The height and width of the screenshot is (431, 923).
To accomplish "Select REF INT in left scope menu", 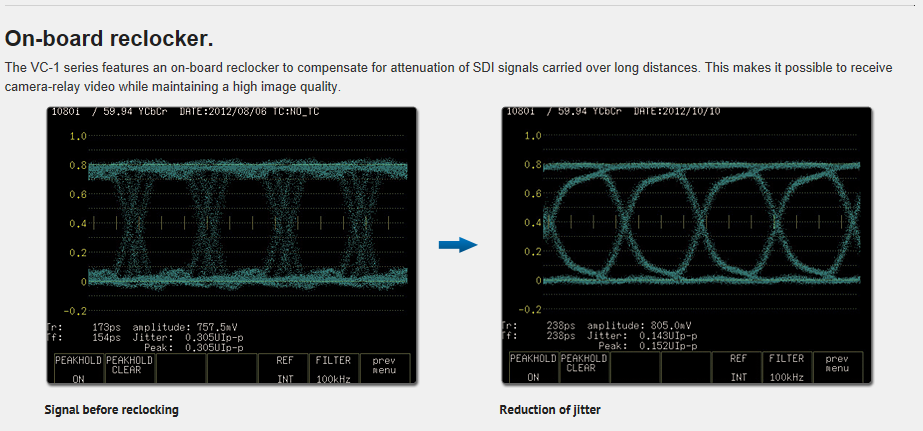I will pos(283,367).
